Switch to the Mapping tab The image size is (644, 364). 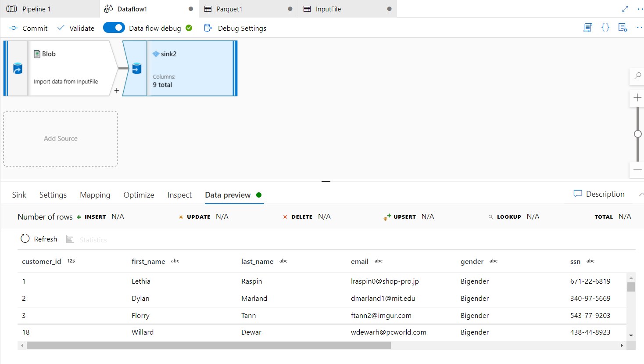click(95, 195)
